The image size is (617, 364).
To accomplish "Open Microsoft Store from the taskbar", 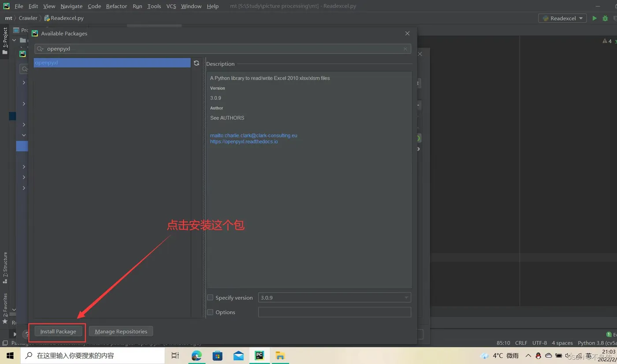I will 217,356.
